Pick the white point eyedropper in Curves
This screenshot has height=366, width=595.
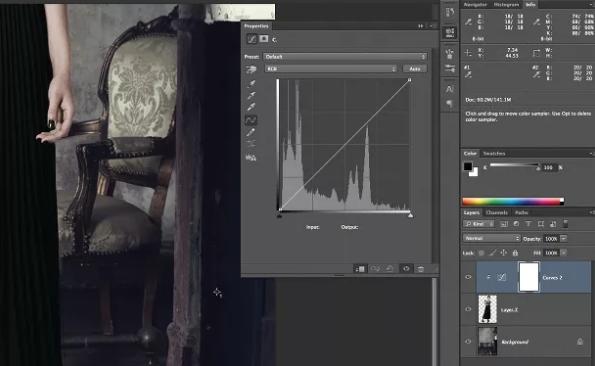point(251,107)
